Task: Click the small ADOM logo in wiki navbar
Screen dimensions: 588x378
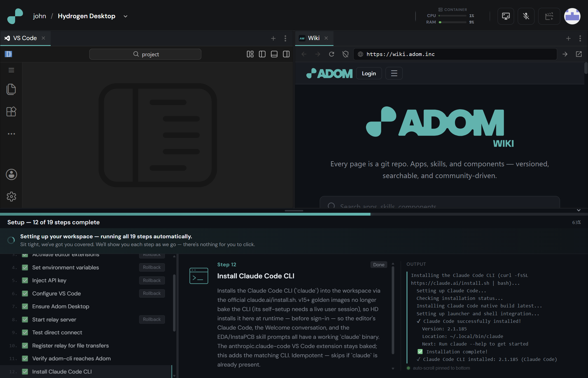Action: point(329,73)
